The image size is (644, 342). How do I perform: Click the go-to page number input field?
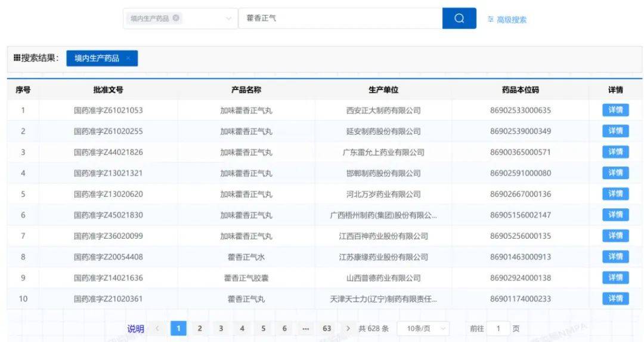click(498, 328)
